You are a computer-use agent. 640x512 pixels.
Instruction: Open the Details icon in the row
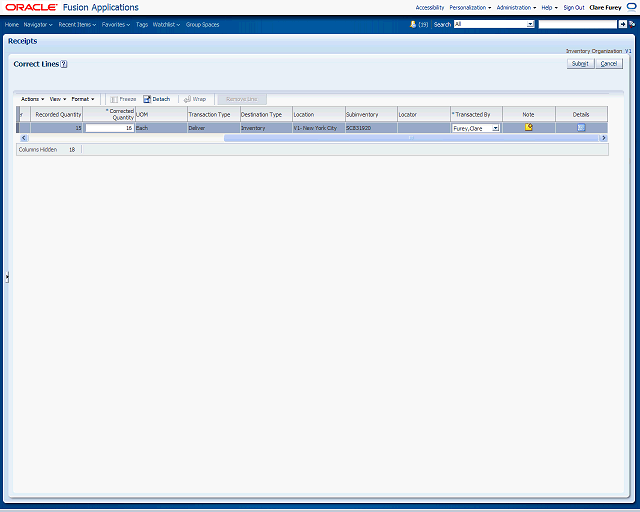pyautogui.click(x=581, y=127)
